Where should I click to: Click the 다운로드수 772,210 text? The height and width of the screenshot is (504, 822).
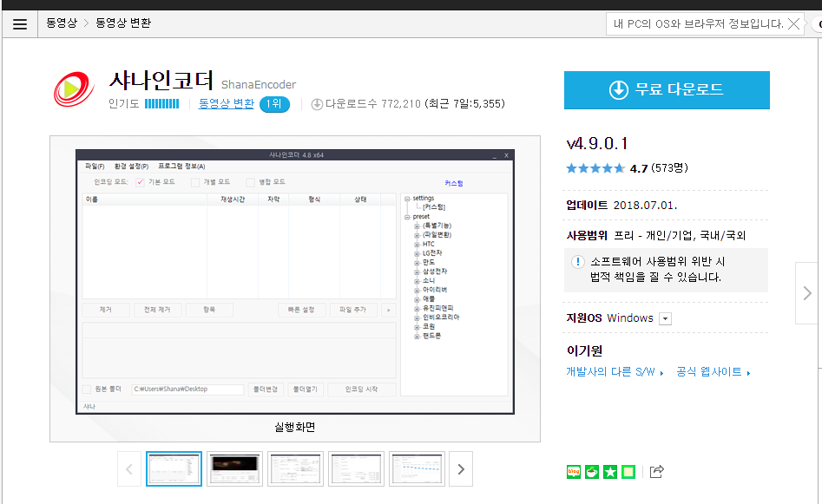point(373,104)
